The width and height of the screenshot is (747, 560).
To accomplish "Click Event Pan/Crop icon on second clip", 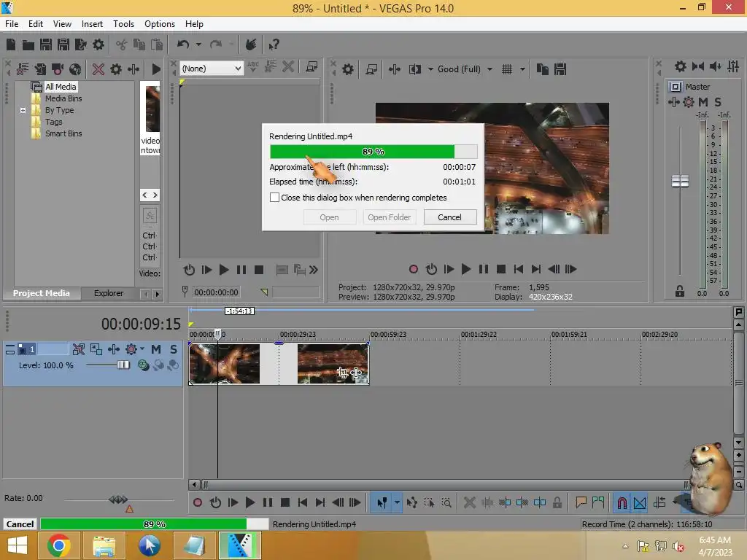I will tap(342, 373).
